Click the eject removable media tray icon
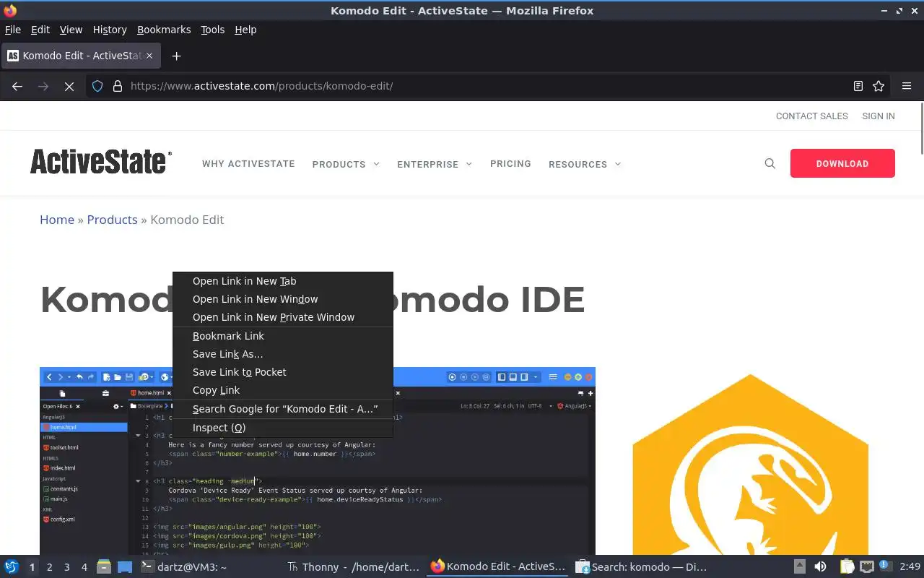 click(800, 567)
